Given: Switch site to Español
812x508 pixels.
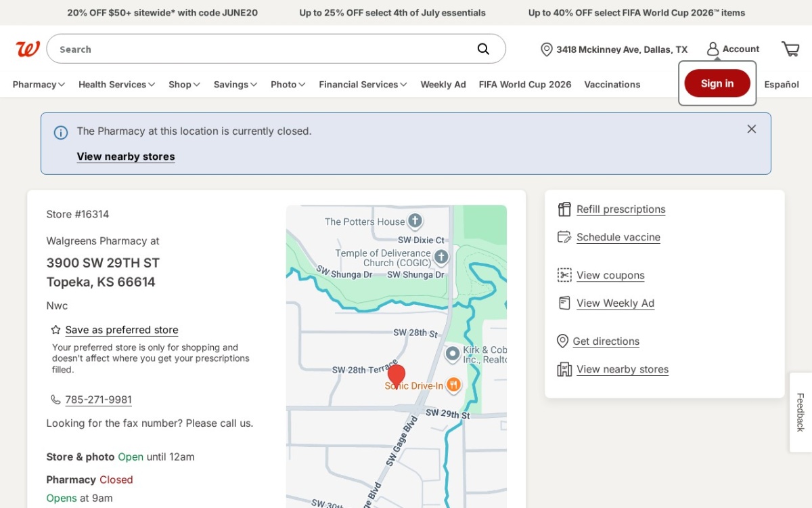Looking at the screenshot, I should click(782, 85).
